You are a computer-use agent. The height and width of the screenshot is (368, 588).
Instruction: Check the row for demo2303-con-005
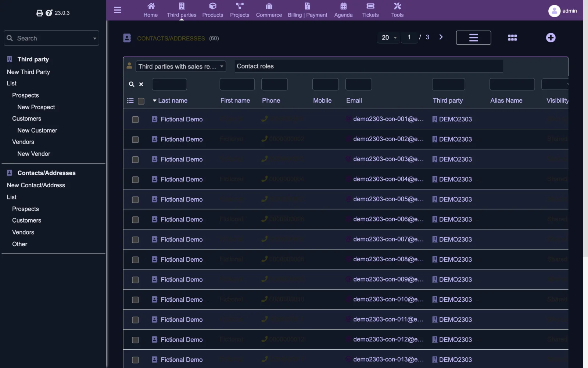click(x=135, y=200)
